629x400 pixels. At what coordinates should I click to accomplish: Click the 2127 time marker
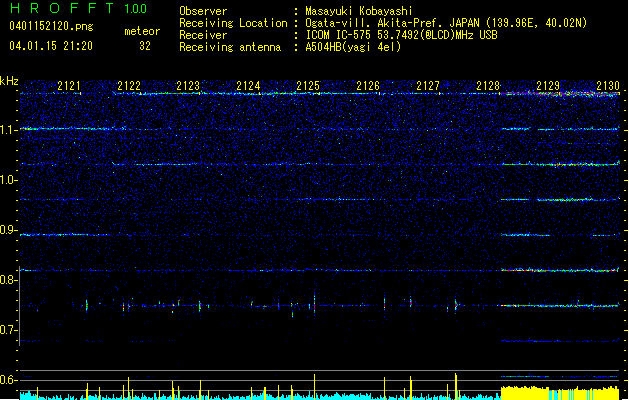(428, 86)
